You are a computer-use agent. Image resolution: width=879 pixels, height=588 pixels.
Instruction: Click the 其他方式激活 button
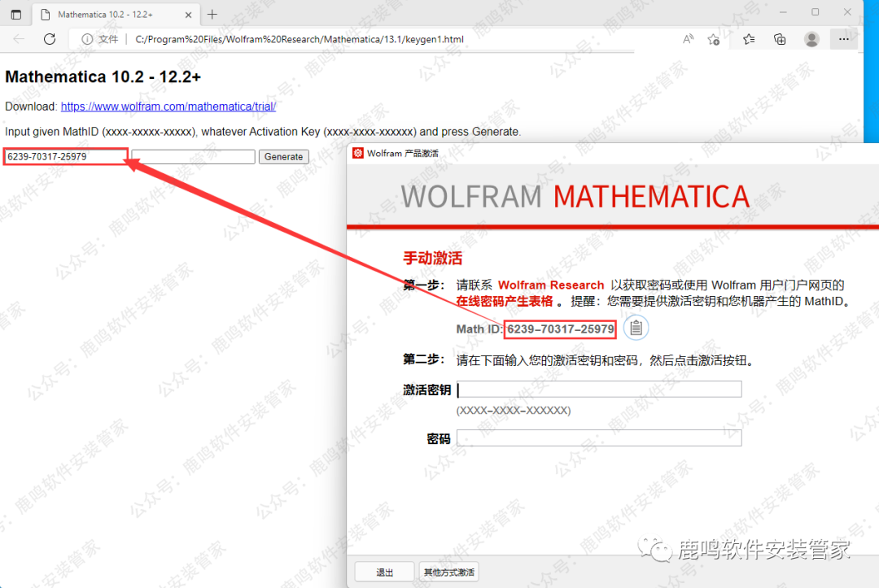[x=449, y=573]
